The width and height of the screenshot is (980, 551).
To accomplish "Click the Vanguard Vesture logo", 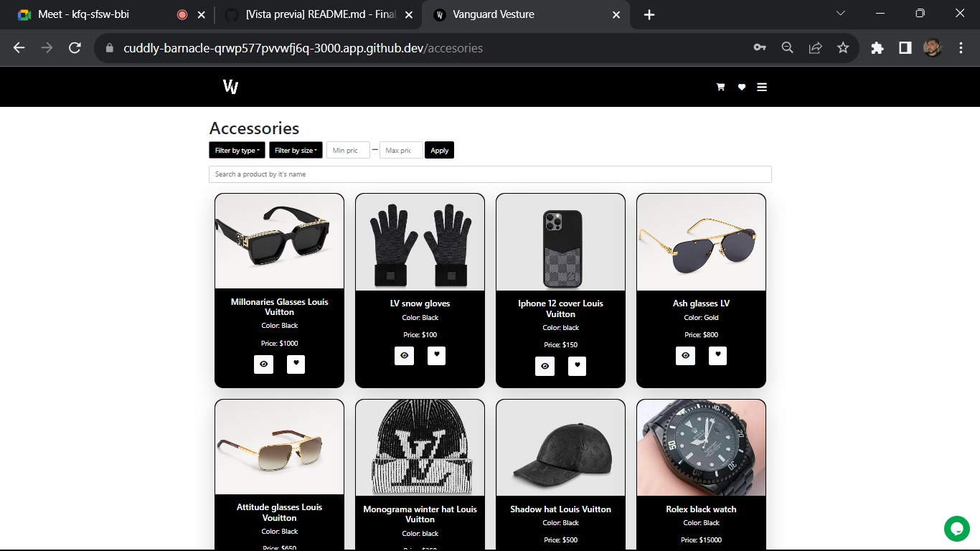I will 230,87.
